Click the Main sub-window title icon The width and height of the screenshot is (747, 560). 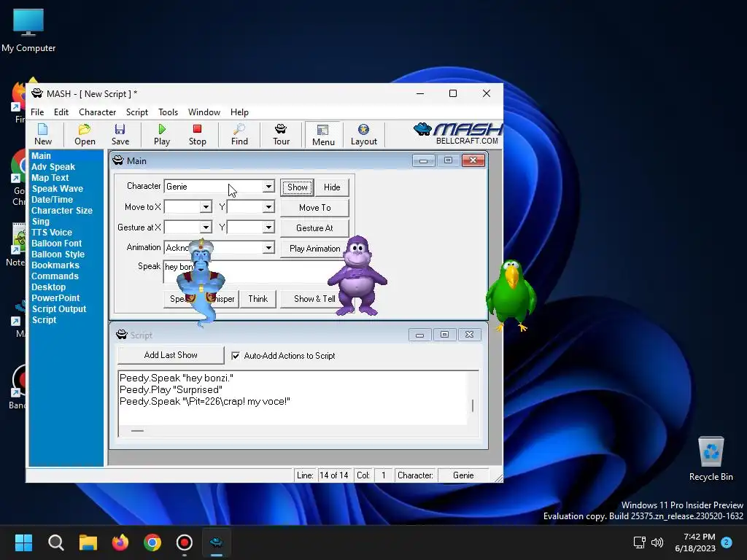coord(117,160)
